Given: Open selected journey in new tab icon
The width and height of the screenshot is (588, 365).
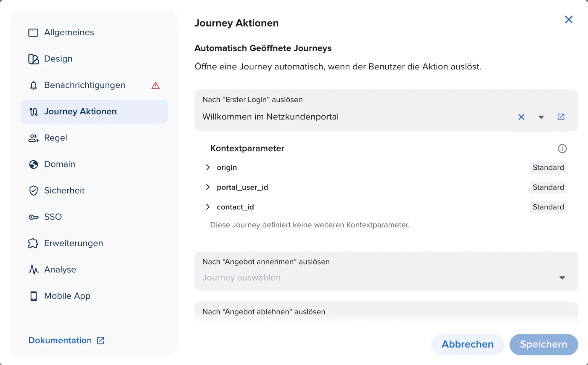Looking at the screenshot, I should coord(561,117).
